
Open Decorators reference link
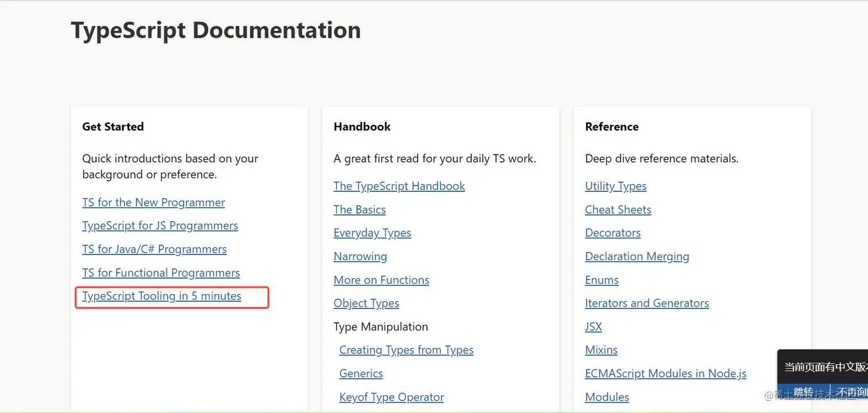(613, 233)
